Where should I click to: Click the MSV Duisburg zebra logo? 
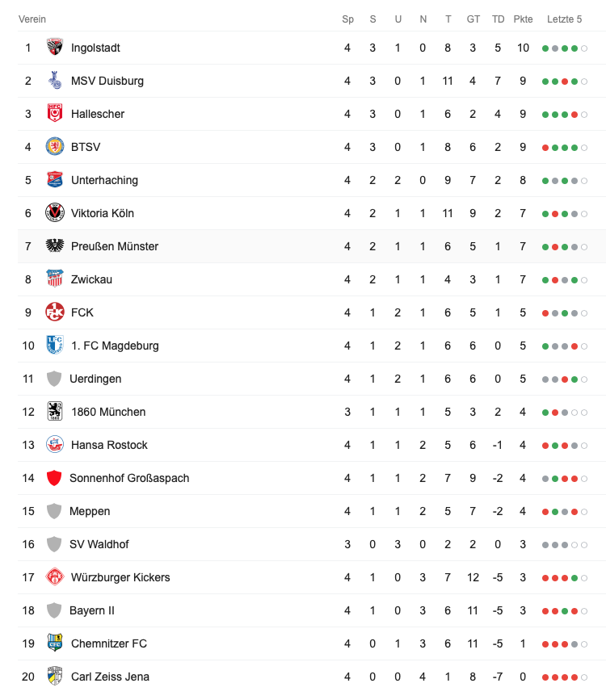pos(55,81)
